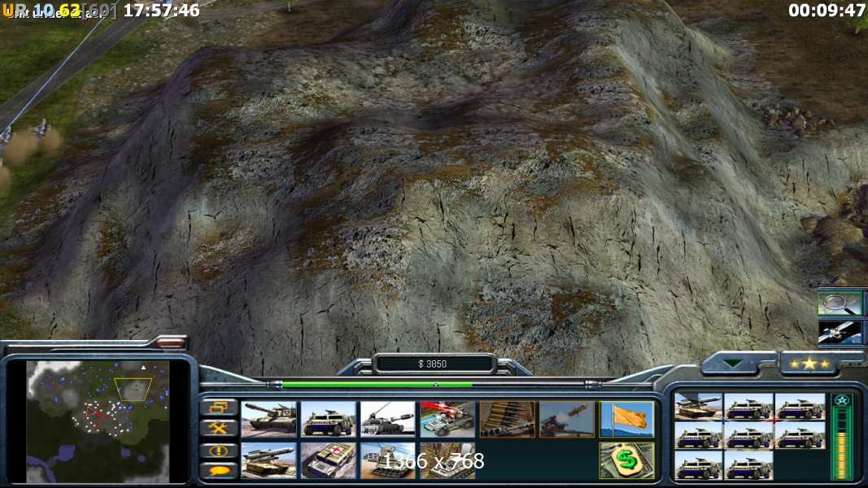Open Generals promotions via three stars button
Image resolution: width=868 pixels, height=488 pixels.
(809, 364)
